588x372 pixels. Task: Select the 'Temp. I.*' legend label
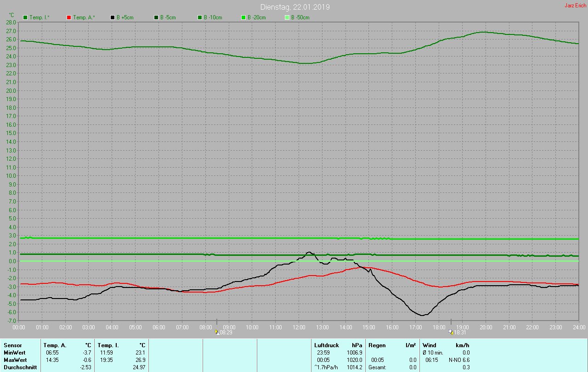tap(40, 17)
